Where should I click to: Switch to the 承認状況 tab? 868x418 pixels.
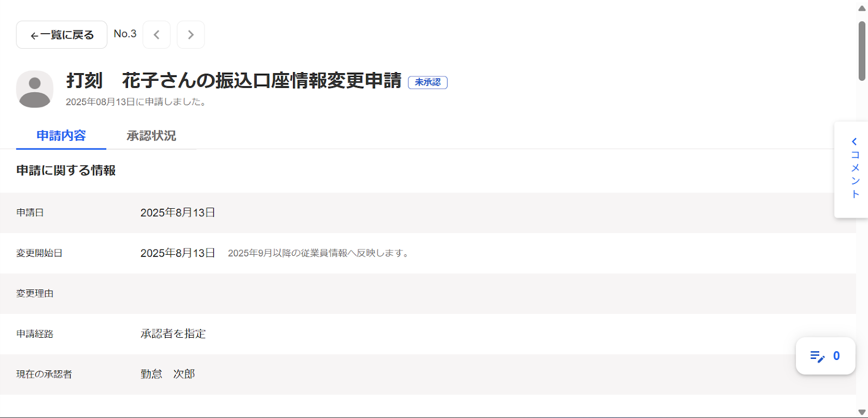(151, 136)
